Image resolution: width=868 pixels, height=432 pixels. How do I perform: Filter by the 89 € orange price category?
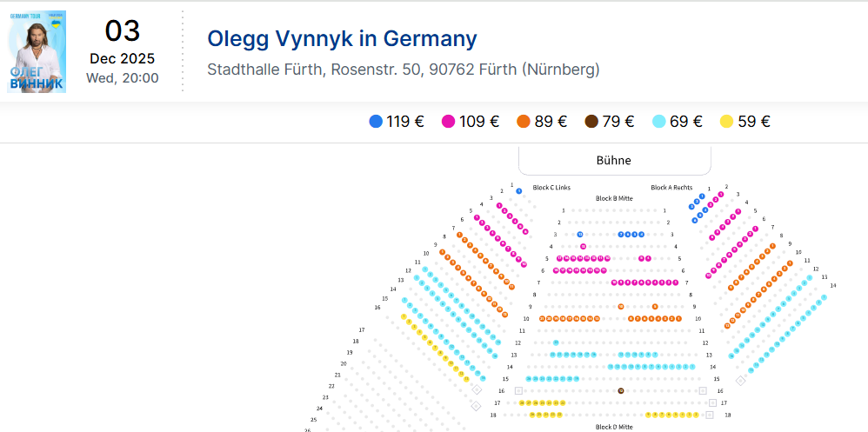coord(542,122)
